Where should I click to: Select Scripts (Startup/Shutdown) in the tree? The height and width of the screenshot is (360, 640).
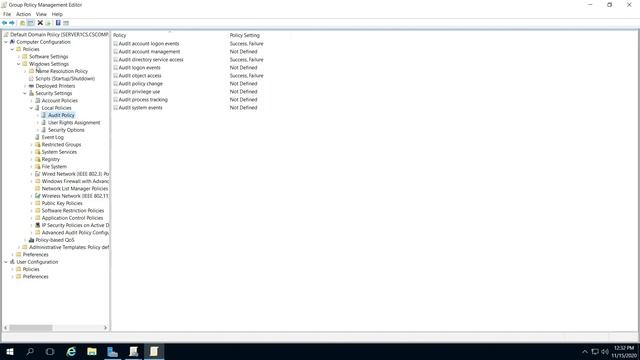(65, 79)
